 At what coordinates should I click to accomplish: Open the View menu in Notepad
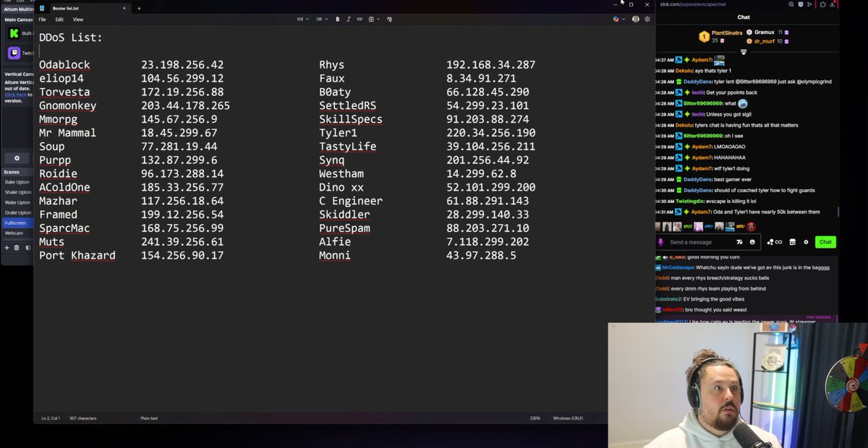tap(78, 20)
